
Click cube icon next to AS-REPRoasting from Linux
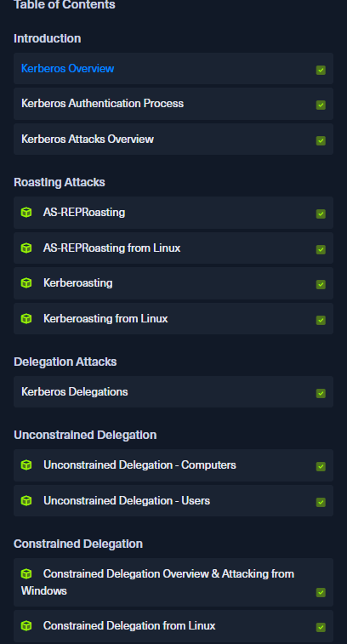coord(26,248)
